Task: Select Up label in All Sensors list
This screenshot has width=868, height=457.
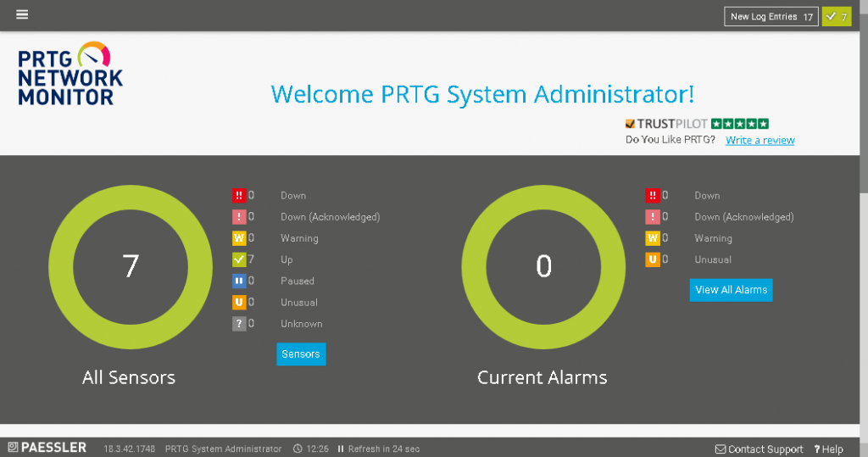Action: point(287,259)
